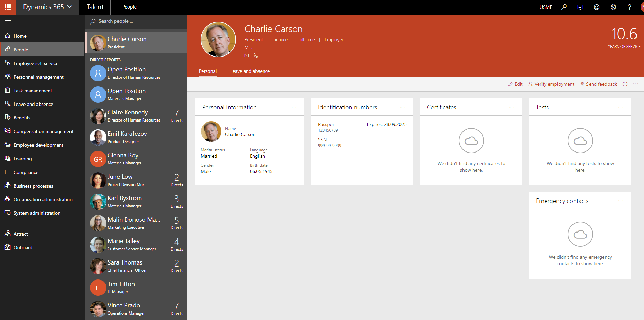The image size is (644, 320).
Task: Select Vince Prado in direct reports
Action: (x=136, y=309)
